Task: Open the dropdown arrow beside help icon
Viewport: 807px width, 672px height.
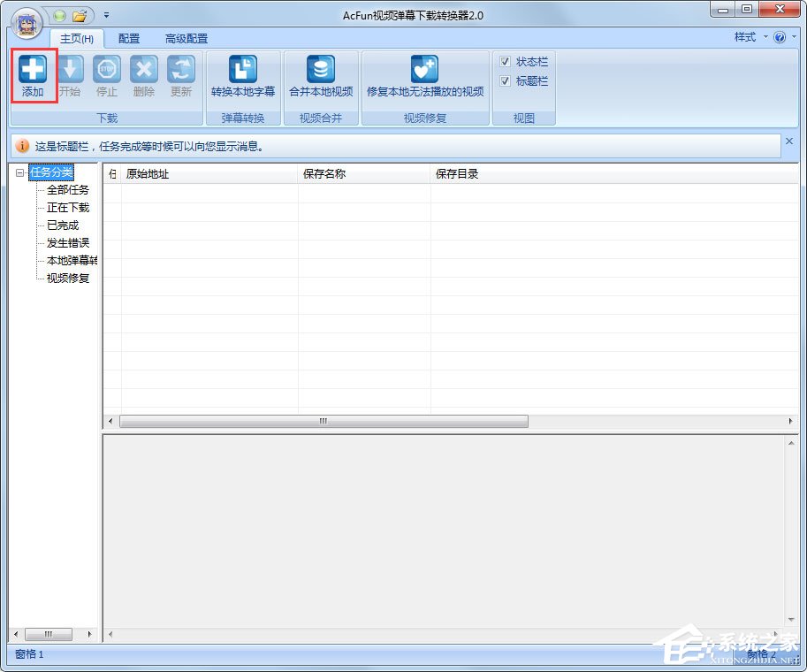Action: pos(794,37)
